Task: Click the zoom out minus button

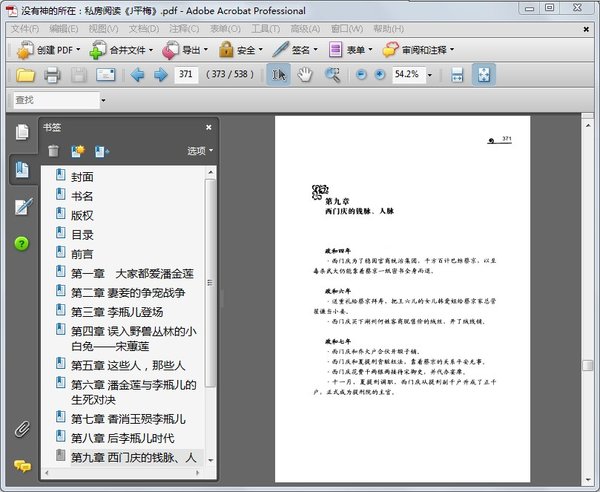Action: pyautogui.click(x=361, y=75)
